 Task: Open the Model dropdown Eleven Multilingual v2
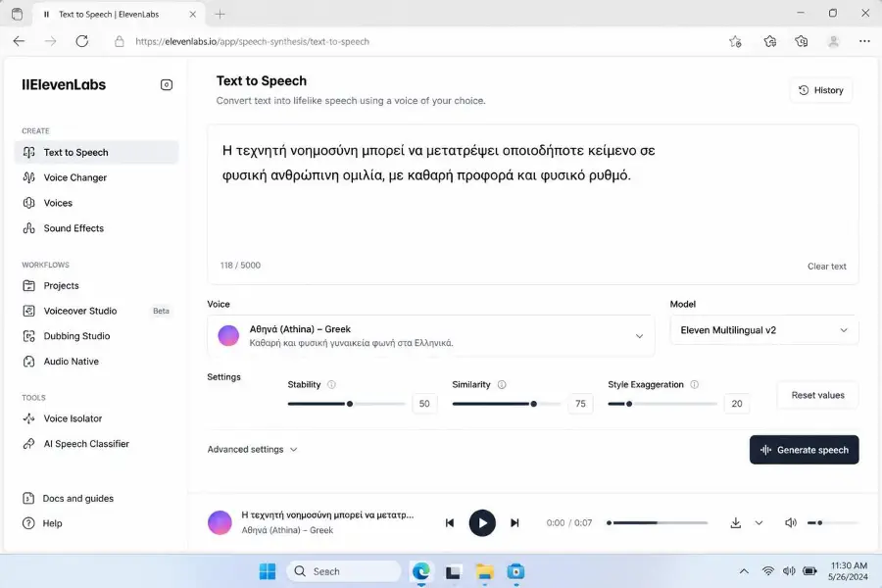763,330
